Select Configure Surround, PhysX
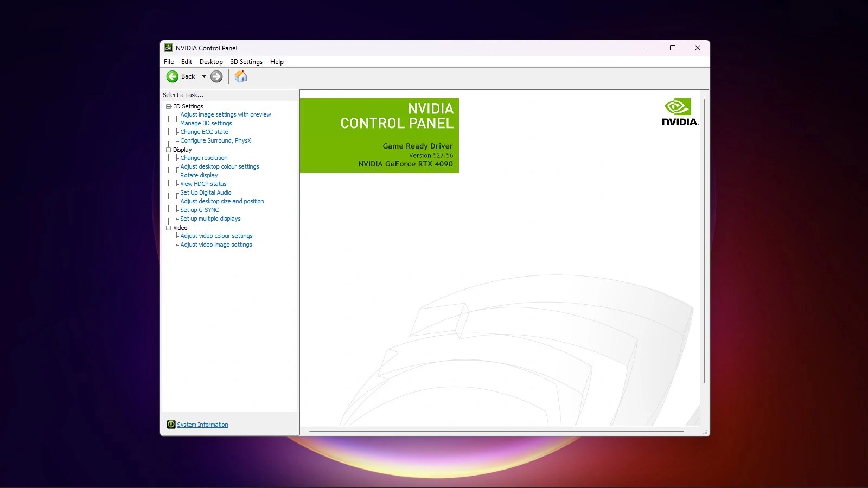The image size is (868, 488). (x=215, y=140)
